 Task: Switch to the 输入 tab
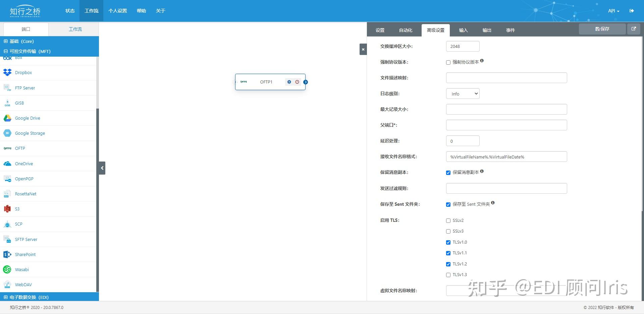[x=463, y=30]
